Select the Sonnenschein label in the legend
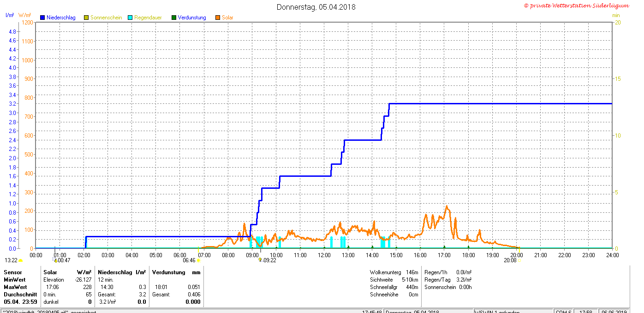 [106, 18]
